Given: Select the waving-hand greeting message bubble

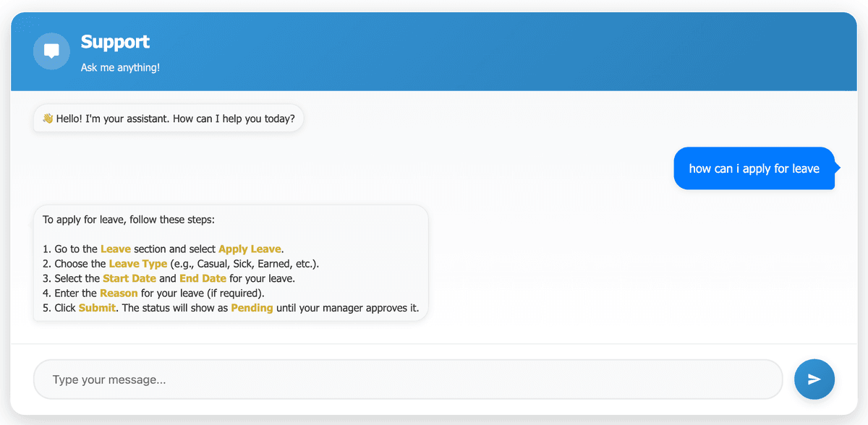Looking at the screenshot, I should 167,118.
